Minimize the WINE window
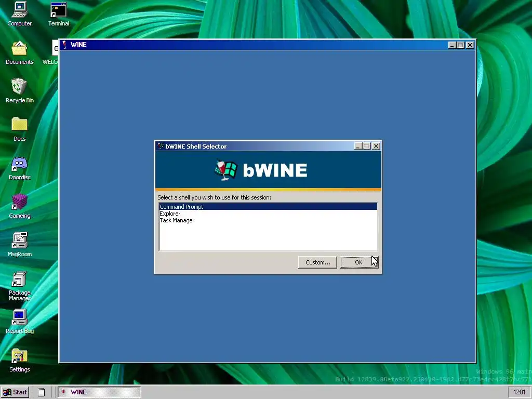This screenshot has width=532, height=399. tap(452, 45)
